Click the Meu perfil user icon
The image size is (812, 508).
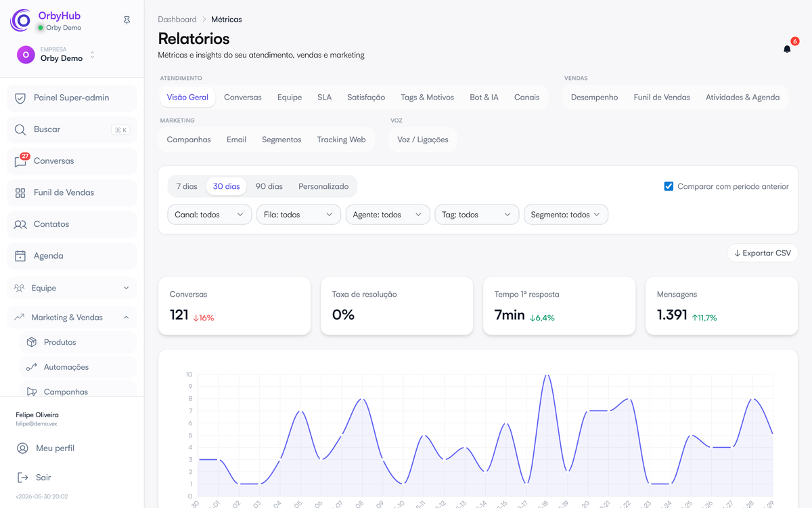[22, 448]
